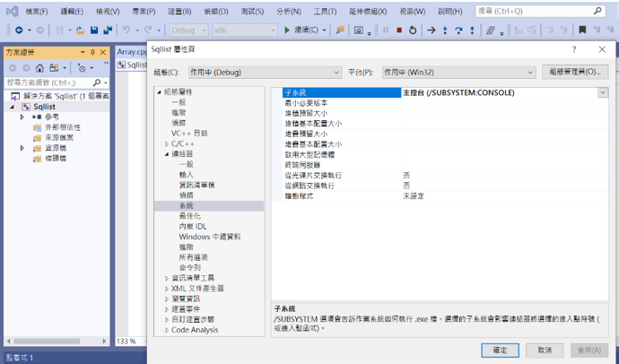
Task: Click the 繼續(C) continue button label
Action: point(306,30)
